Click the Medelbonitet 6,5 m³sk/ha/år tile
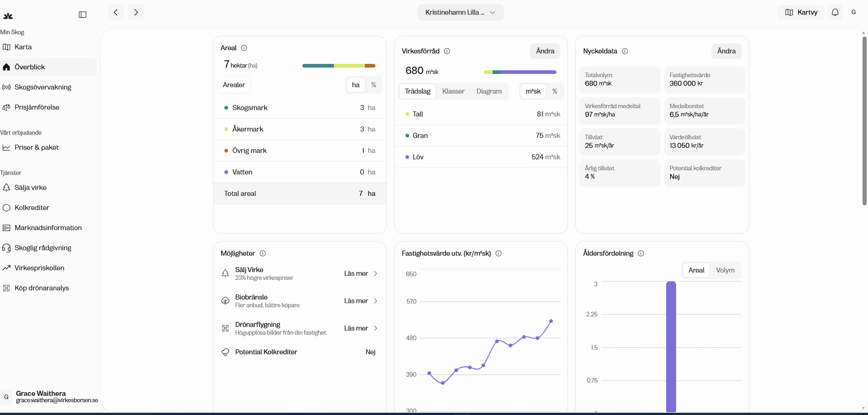Viewport: 868px width, 415px height. click(704, 110)
